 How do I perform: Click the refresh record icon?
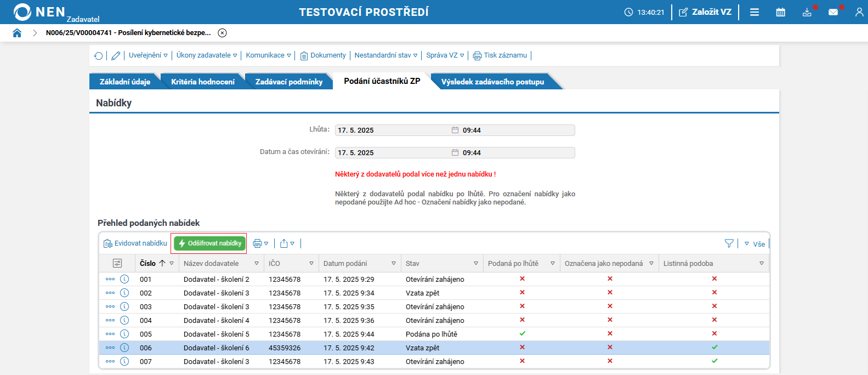98,55
